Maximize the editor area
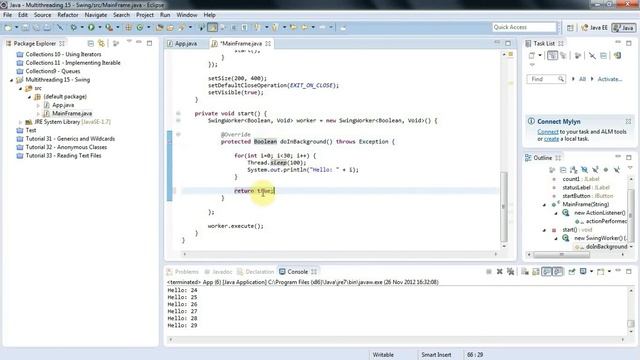This screenshot has height=360, width=640. pyautogui.click(x=508, y=43)
